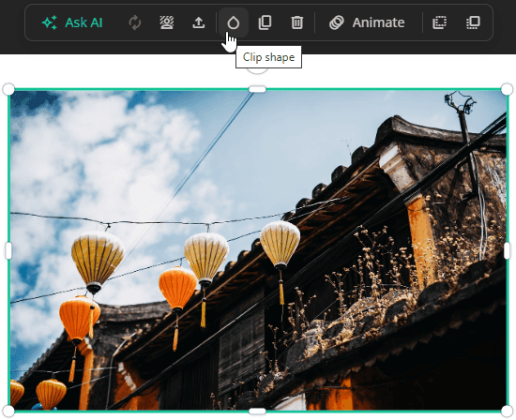This screenshot has height=420, width=516.
Task: Duplicate the selected image
Action: [x=265, y=22]
